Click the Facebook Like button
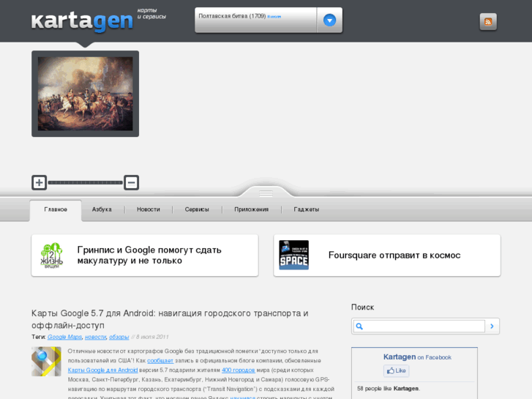 [397, 371]
